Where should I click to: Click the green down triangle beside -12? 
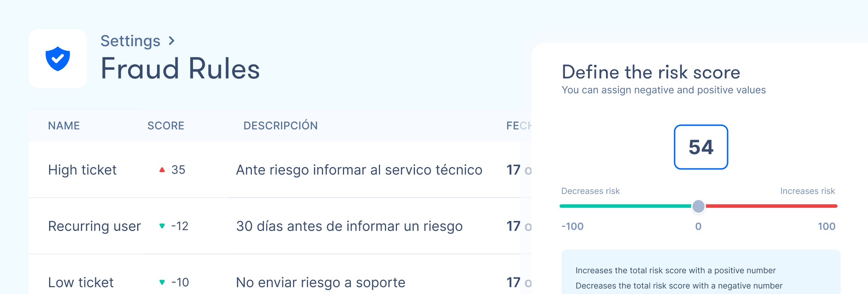pyautogui.click(x=162, y=226)
